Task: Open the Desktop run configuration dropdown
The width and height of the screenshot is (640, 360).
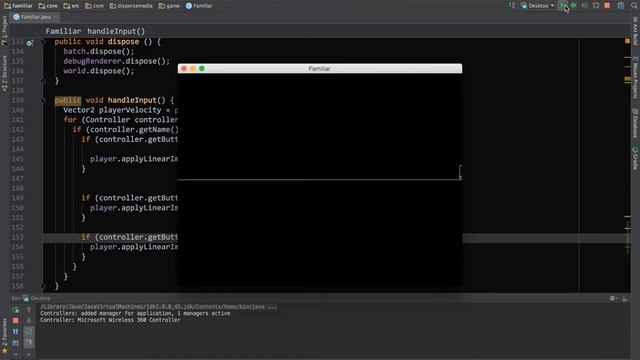Action: [x=538, y=6]
